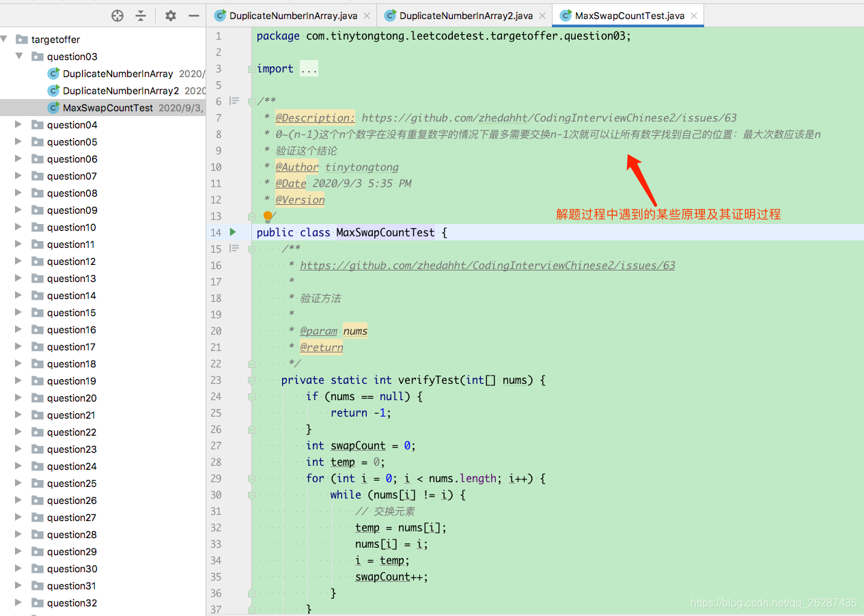The height and width of the screenshot is (616, 864).
Task: Expand the question08 folder
Action: coord(20,193)
